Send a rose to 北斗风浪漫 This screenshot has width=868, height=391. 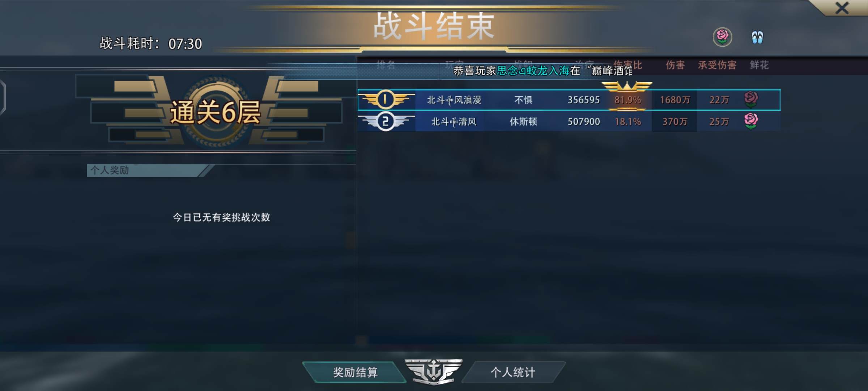point(751,99)
